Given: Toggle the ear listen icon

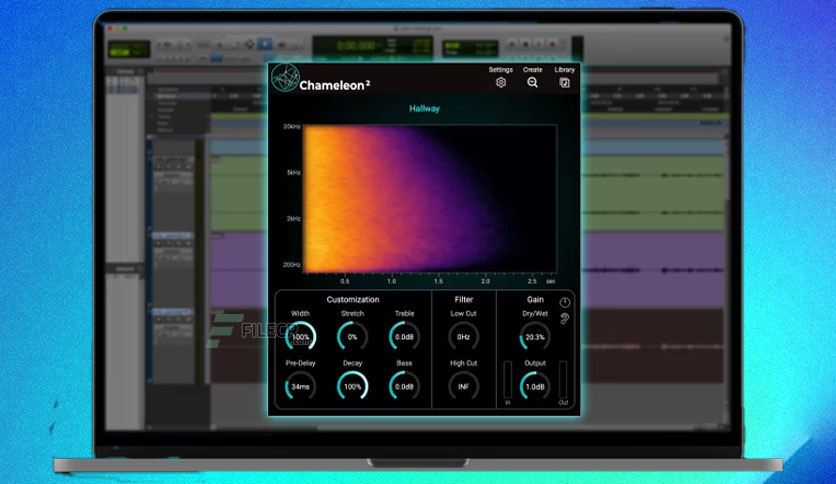Looking at the screenshot, I should [565, 319].
